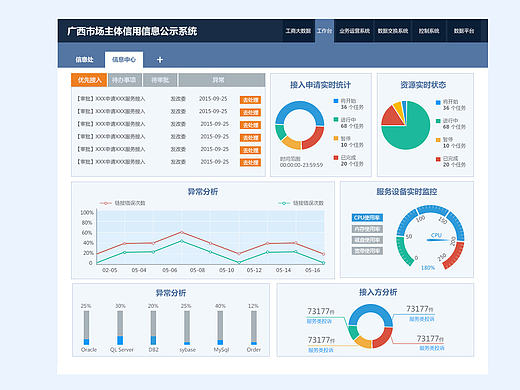
Task: Switch to the 信息处 tab
Action: pyautogui.click(x=84, y=60)
